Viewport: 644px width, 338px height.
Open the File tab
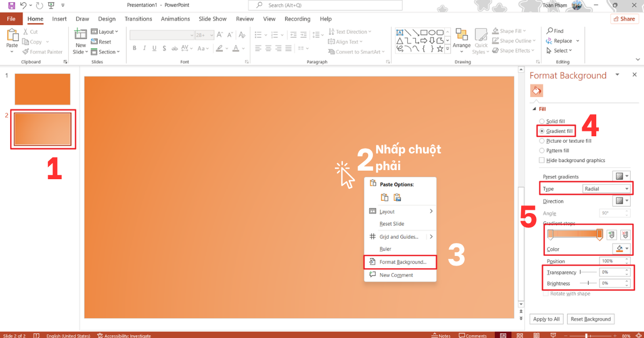(x=11, y=19)
